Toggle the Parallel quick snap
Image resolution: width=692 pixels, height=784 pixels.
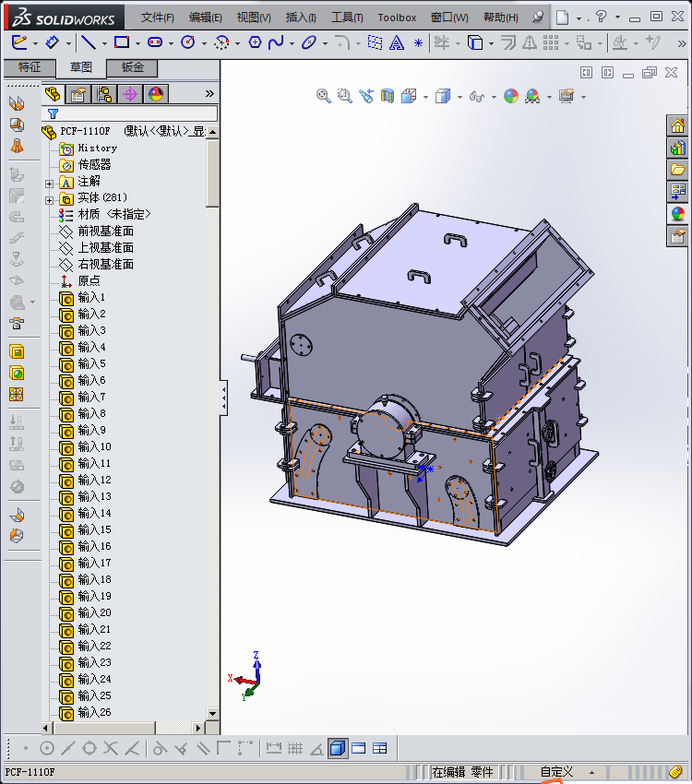pos(202,749)
